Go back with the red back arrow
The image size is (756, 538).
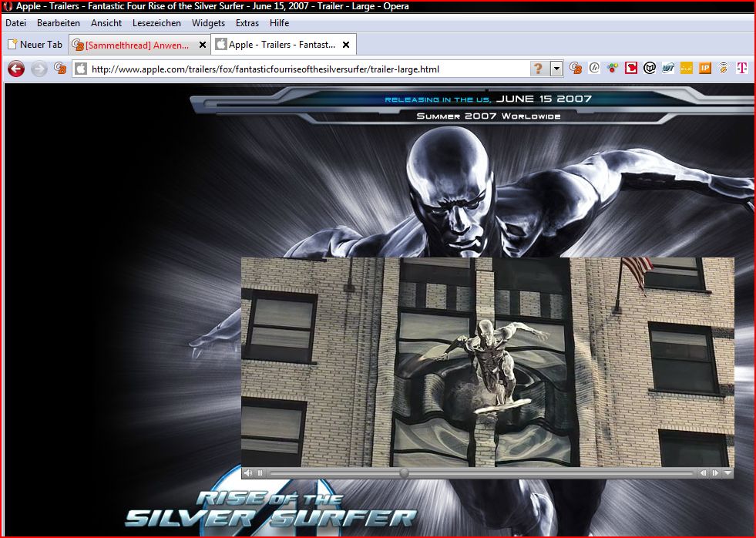point(16,69)
